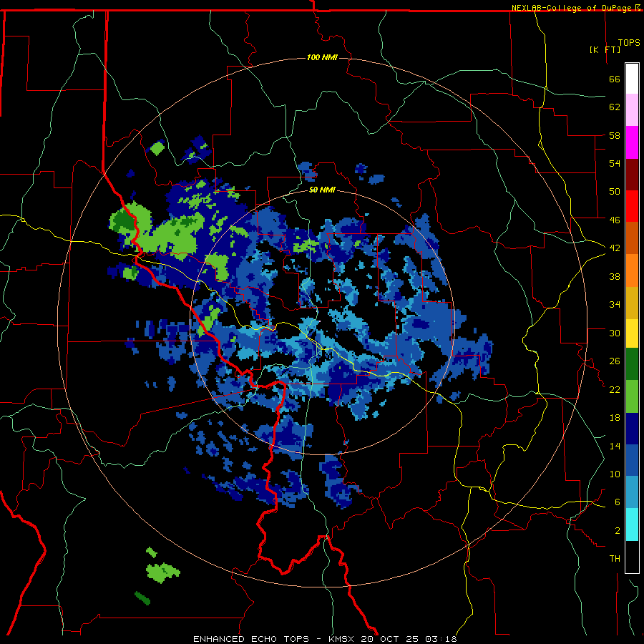Click the 22 legend scale value
Screen dimensions: 644x644
point(615,389)
